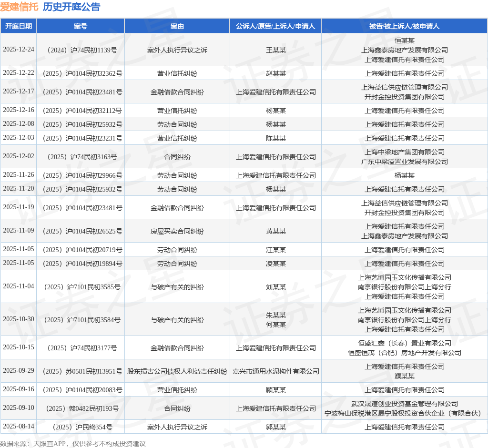Click plaintiff cell 顾某某

[x=276, y=390]
